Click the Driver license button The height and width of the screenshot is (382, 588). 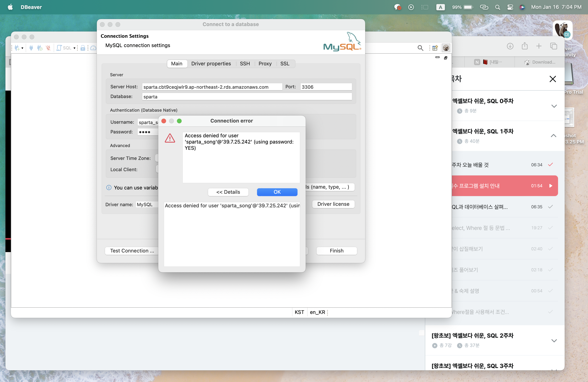(333, 204)
